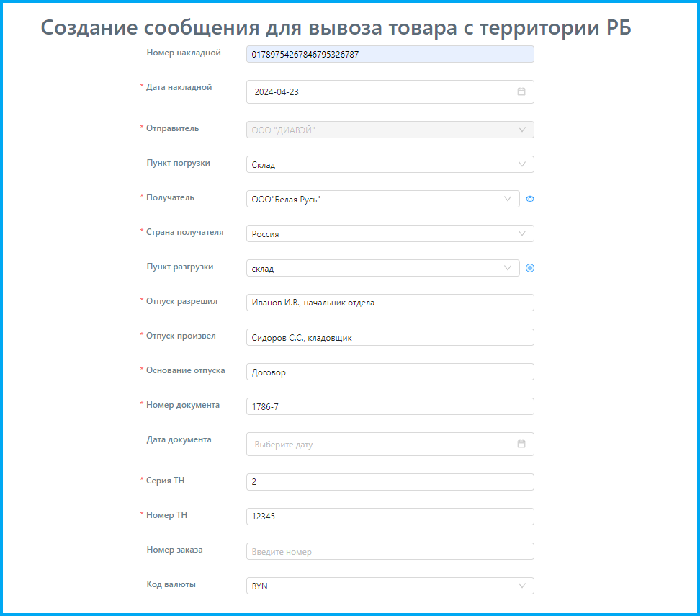Click the Номер заказа label
Screen dimensions: 700x616
click(174, 550)
